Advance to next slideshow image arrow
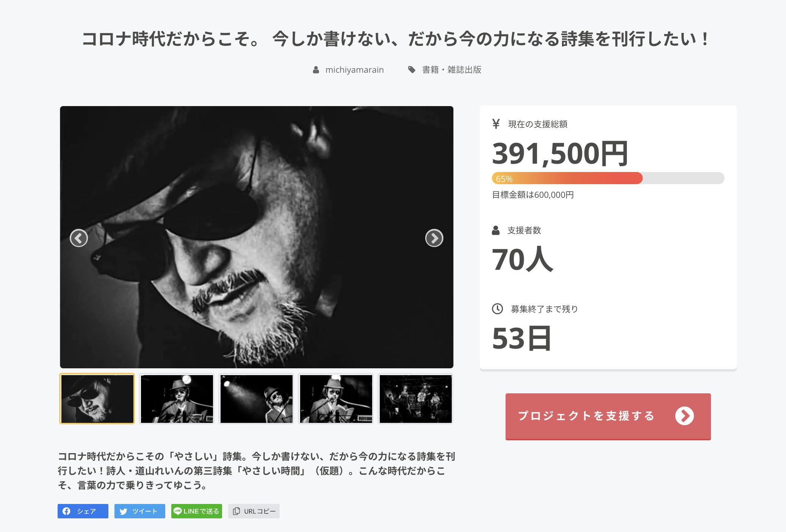Image resolution: width=786 pixels, height=532 pixels. (434, 238)
